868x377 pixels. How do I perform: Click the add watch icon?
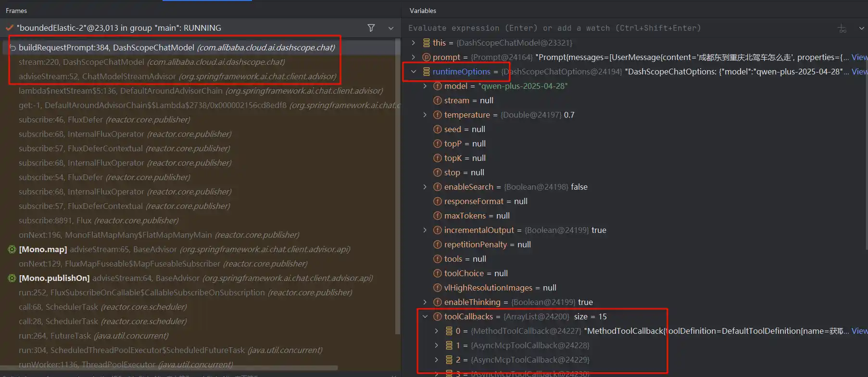click(842, 28)
